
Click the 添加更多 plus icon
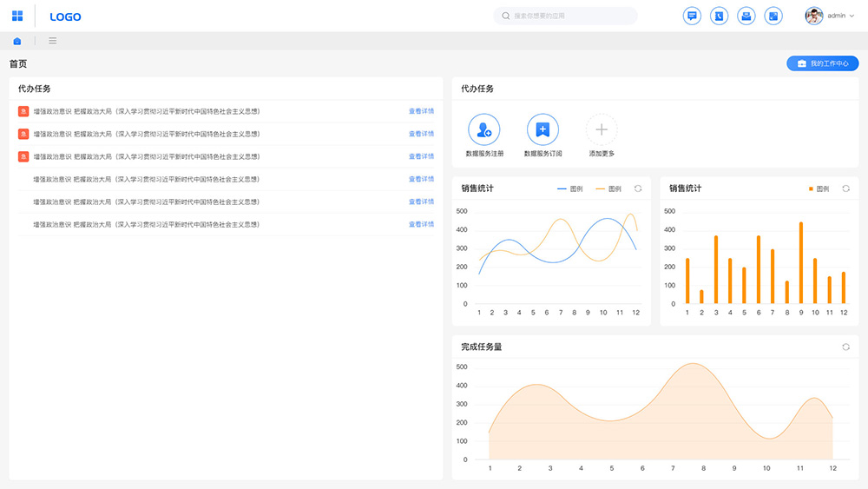click(x=602, y=130)
